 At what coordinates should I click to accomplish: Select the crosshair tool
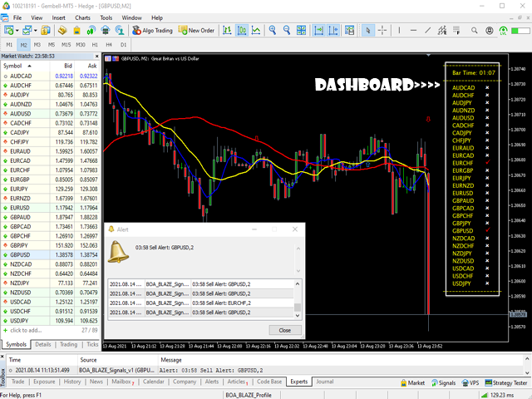382,31
